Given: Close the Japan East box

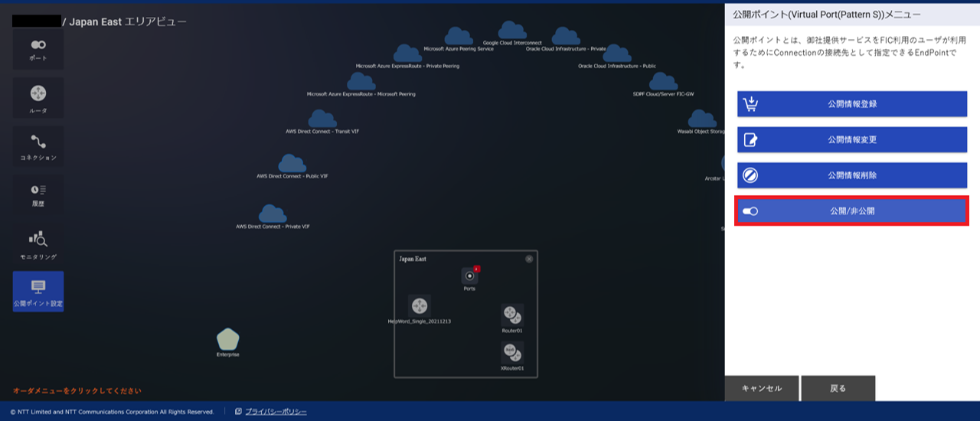Looking at the screenshot, I should coord(529,259).
